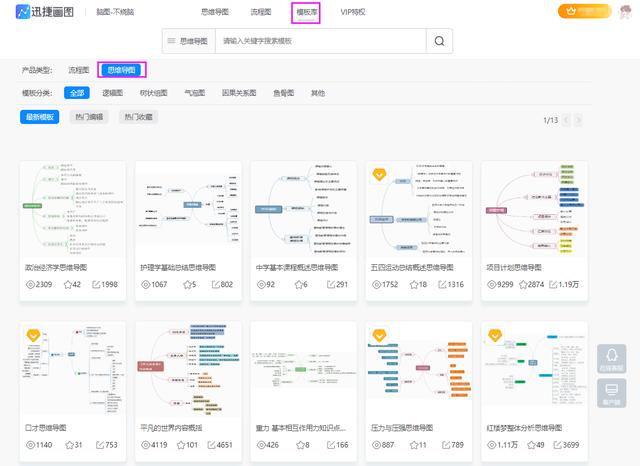Click 口才思维导图 title link
This screenshot has width=640, height=466.
(x=46, y=428)
